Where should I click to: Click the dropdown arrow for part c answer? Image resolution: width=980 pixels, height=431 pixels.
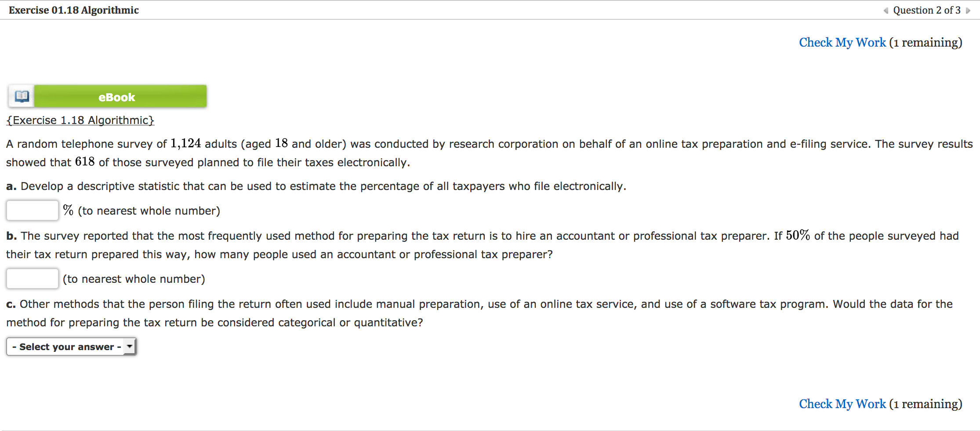pos(129,347)
